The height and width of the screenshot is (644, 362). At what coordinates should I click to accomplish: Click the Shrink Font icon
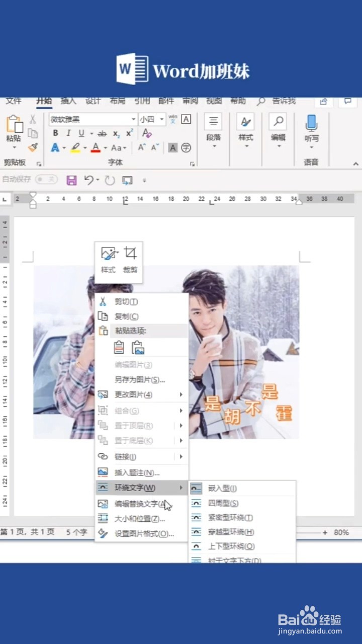click(x=155, y=147)
